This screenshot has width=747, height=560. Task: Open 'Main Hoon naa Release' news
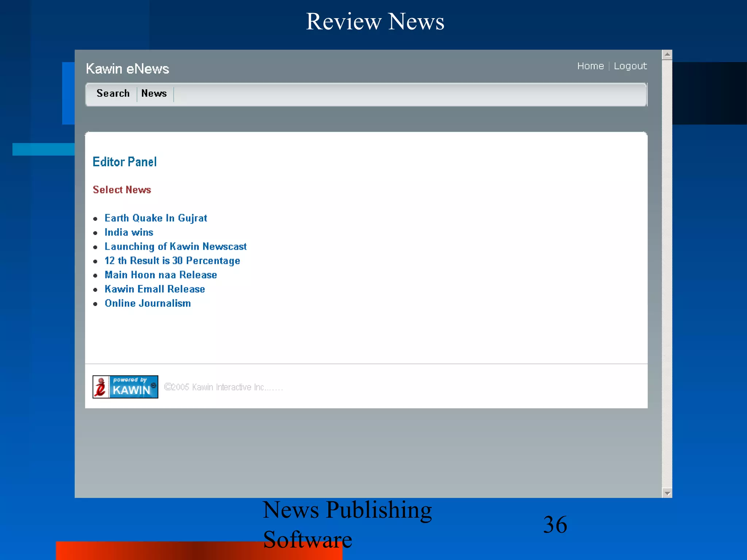tap(160, 275)
